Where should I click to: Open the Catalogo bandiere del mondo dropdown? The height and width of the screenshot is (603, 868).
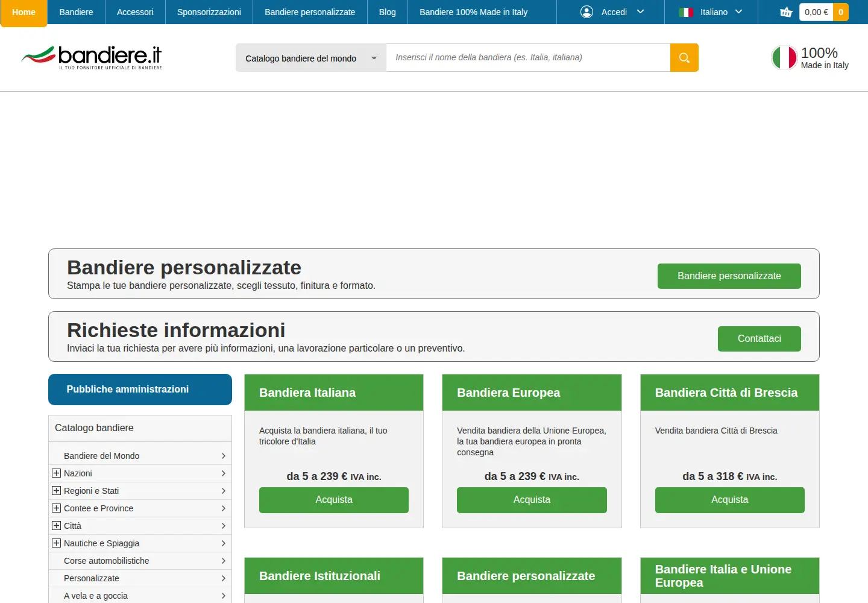[311, 58]
